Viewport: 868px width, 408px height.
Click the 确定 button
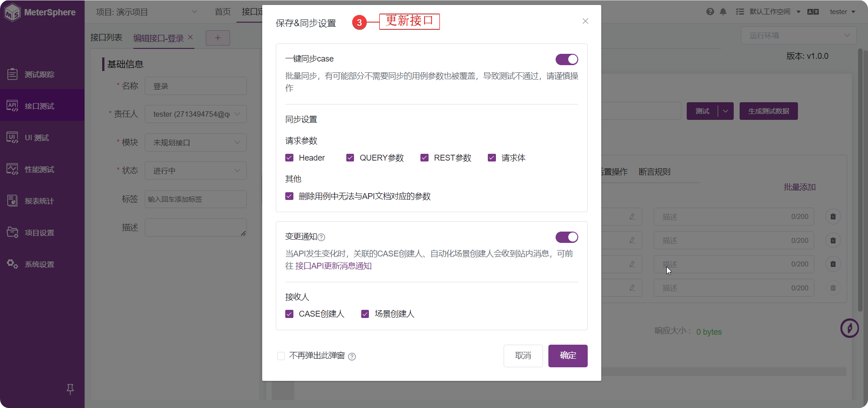click(x=568, y=356)
